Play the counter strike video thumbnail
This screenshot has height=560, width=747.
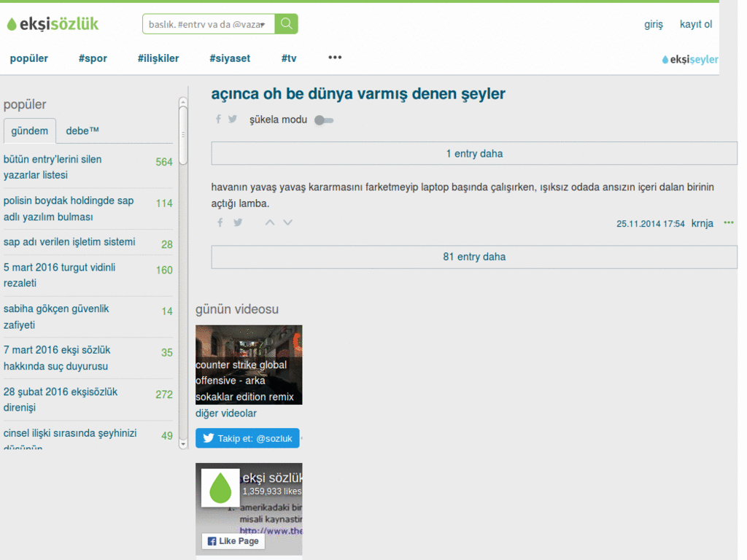pos(249,365)
